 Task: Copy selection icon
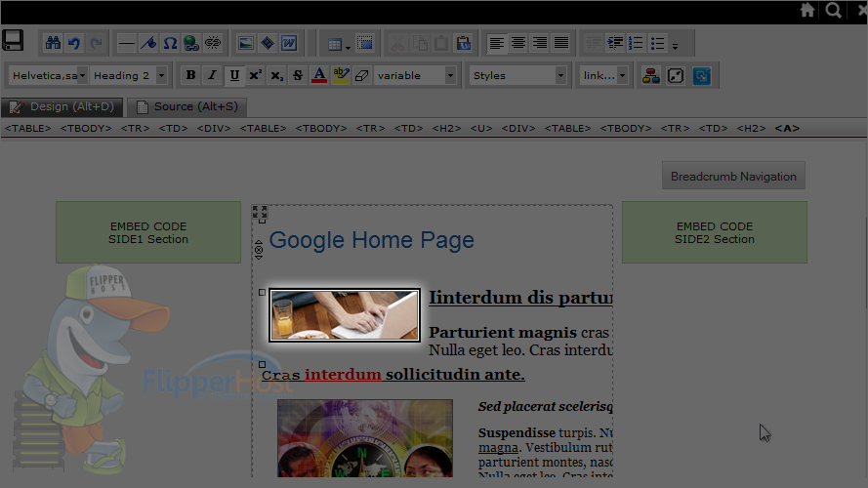click(x=420, y=43)
